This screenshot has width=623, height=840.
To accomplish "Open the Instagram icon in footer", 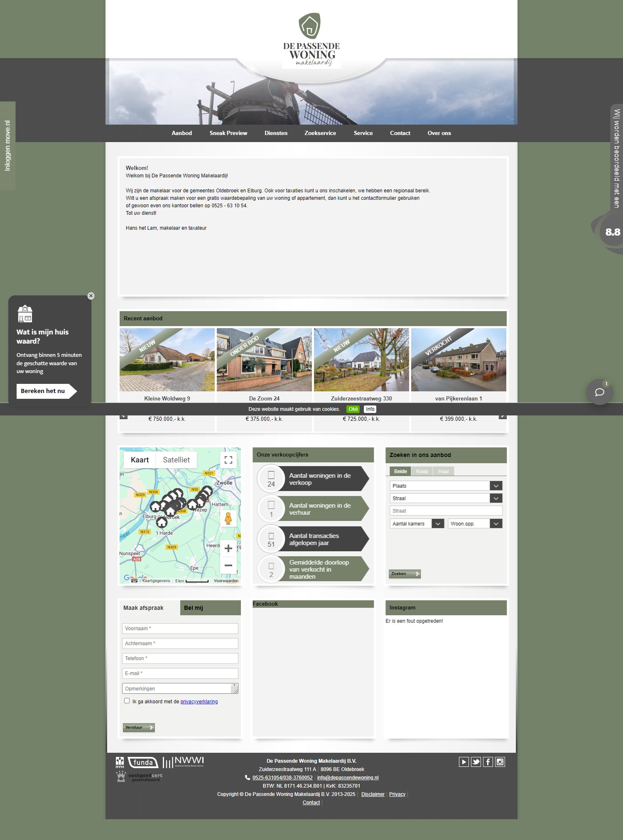I will (500, 761).
